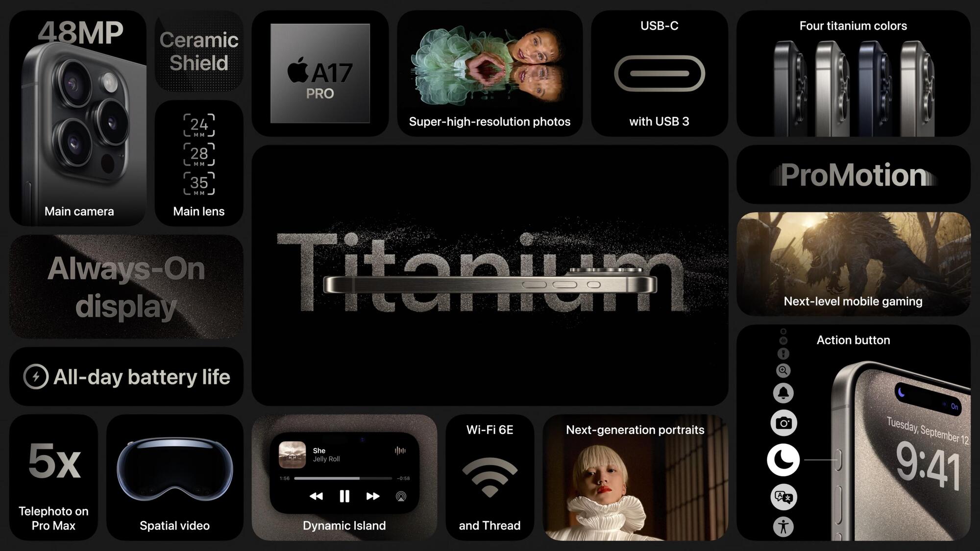Toggle the Do Not Disturb moon icon
The image size is (980, 551).
pos(782,458)
